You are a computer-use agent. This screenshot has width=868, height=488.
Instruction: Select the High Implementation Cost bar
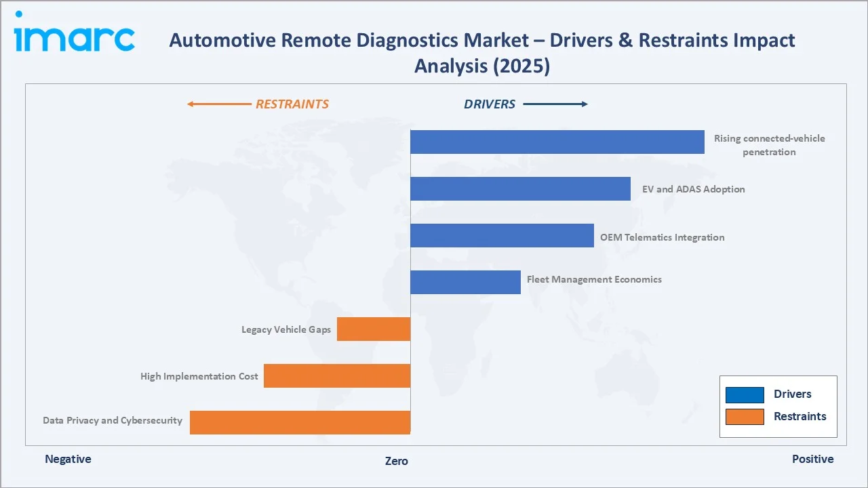pyautogui.click(x=337, y=375)
